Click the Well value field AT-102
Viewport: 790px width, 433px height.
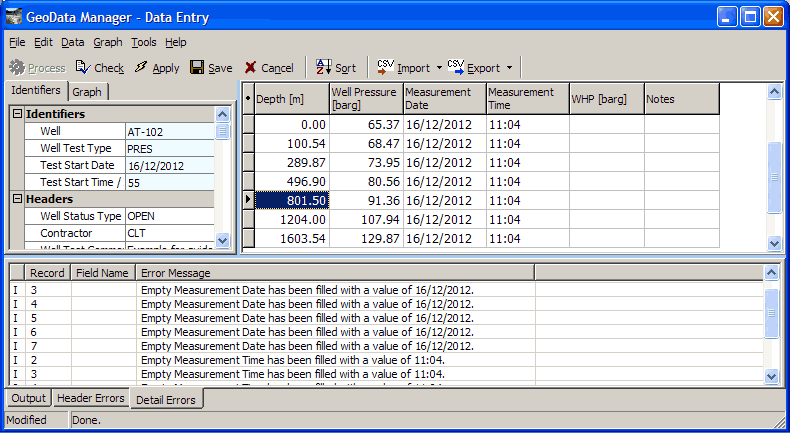tap(168, 131)
